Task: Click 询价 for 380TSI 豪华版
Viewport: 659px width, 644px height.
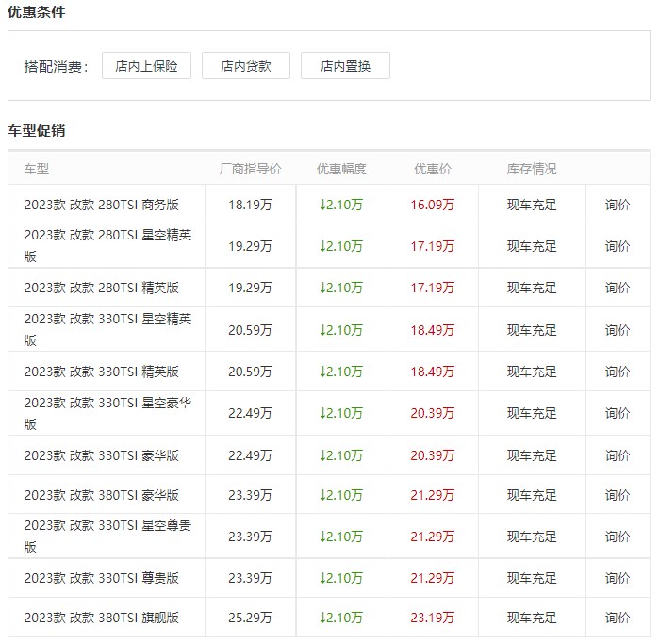Action: [x=618, y=495]
